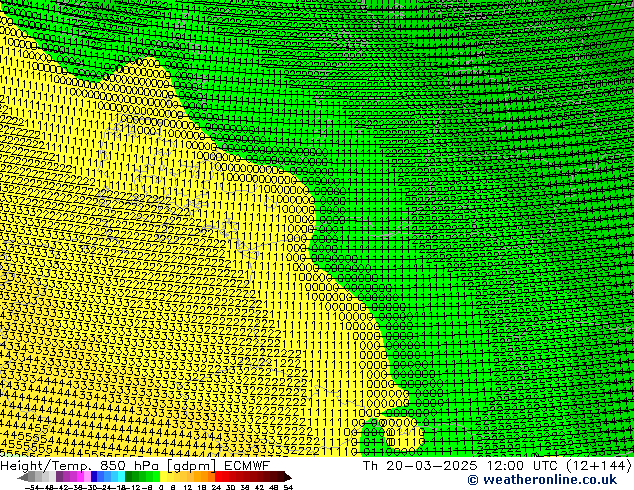Pick the cyan swatch near label -18
Viewport: 634px width, 490px height.
coord(122,477)
